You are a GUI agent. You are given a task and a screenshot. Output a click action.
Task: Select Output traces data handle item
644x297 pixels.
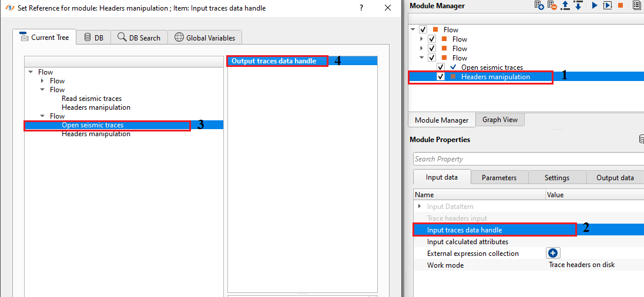(x=274, y=61)
